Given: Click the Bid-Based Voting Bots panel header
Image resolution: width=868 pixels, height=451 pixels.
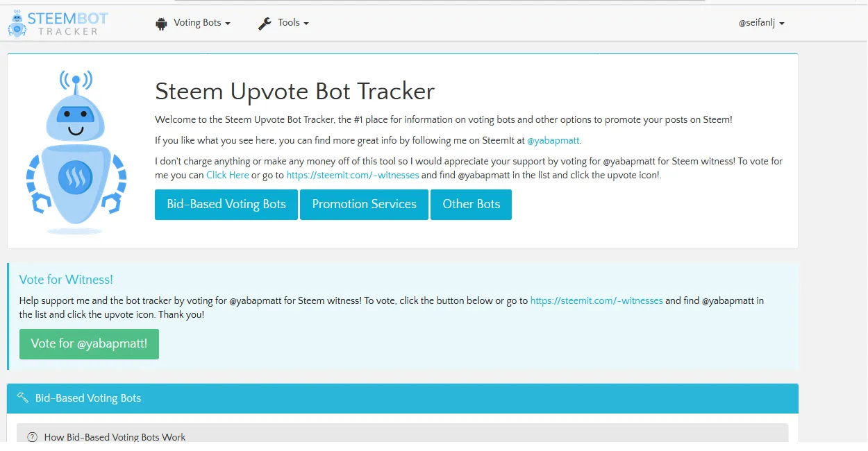Looking at the screenshot, I should click(x=402, y=398).
